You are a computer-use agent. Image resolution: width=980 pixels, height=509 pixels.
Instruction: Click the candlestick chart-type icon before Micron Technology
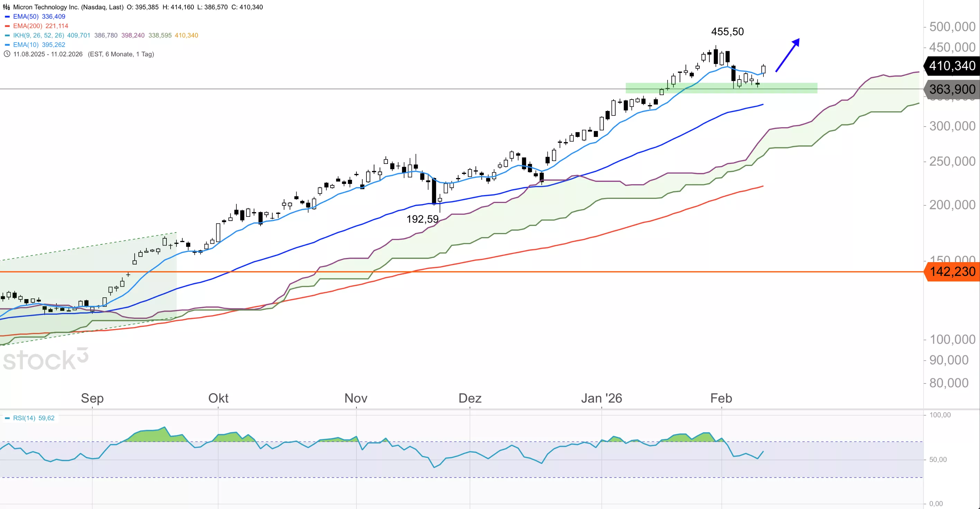pos(7,7)
